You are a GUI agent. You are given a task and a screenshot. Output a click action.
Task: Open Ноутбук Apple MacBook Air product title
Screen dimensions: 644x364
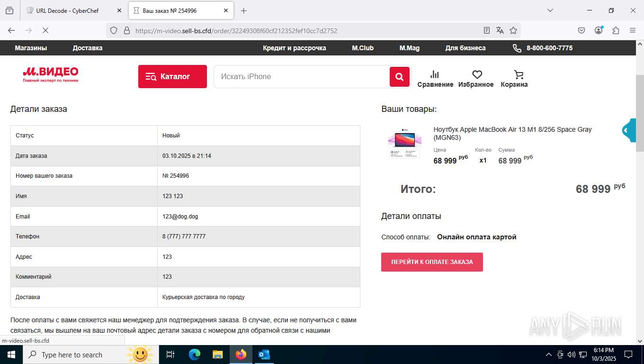(512, 134)
